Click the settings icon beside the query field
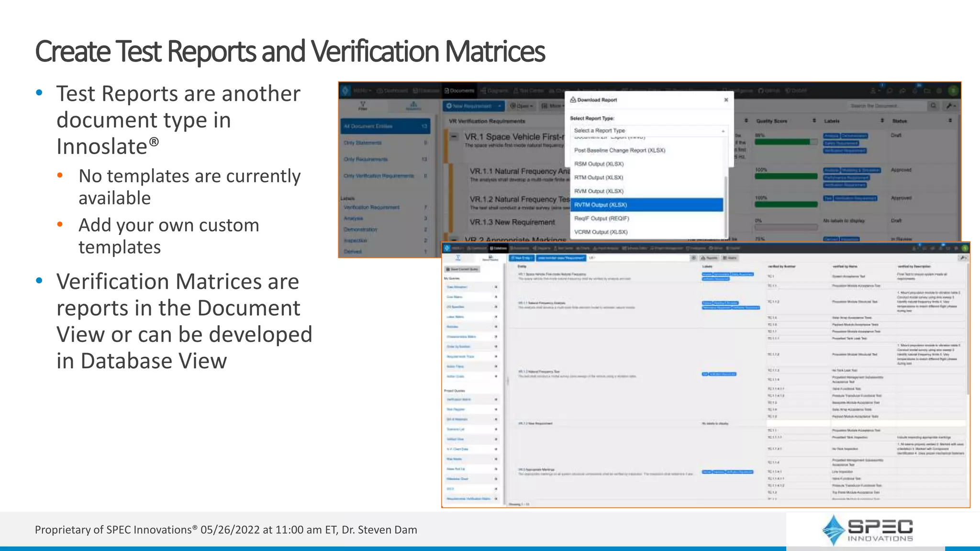This screenshot has width=980, height=551. coord(693,258)
